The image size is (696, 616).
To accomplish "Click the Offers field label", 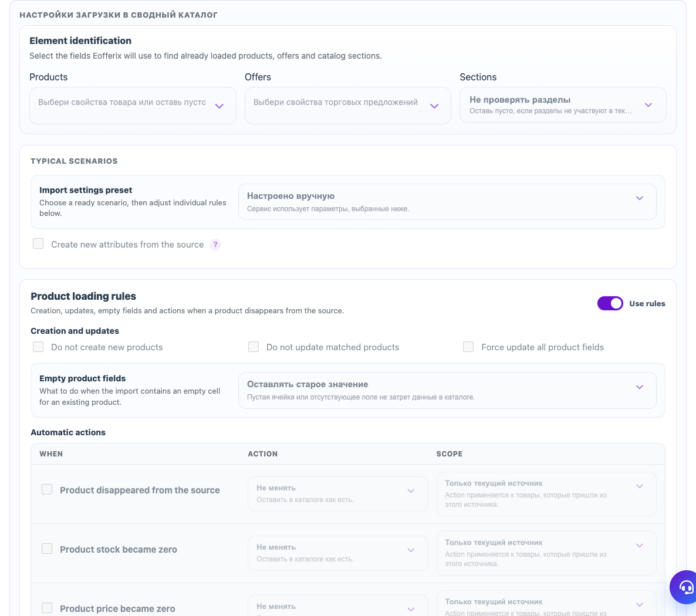I will point(258,77).
